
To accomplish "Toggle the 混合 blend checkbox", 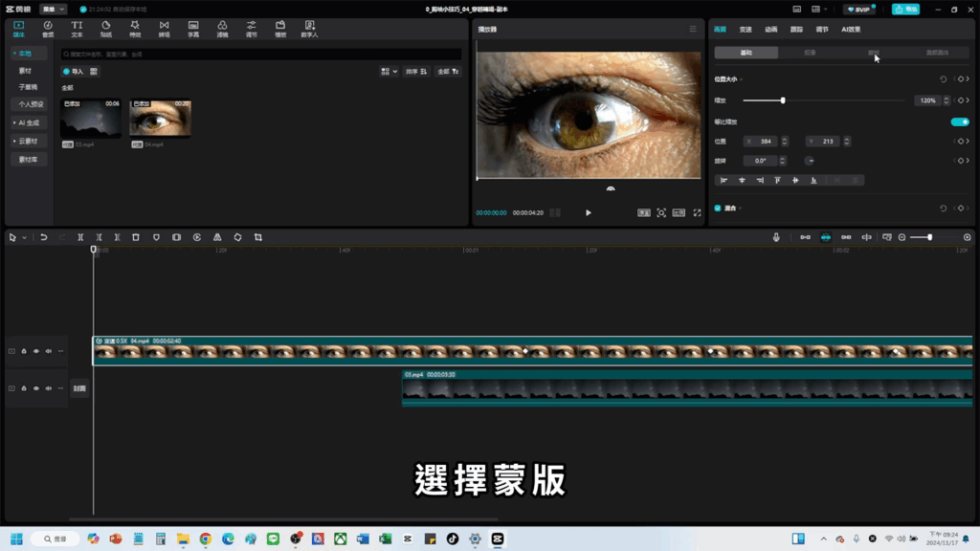I will click(x=718, y=208).
